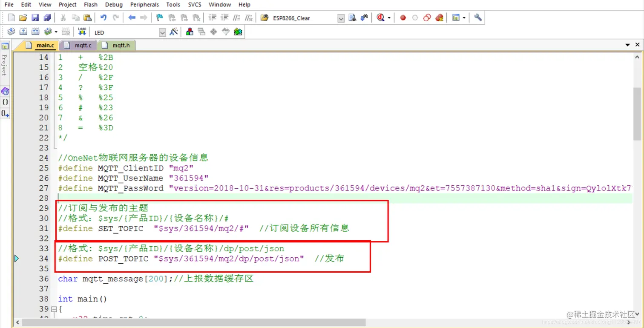Collapse the main function code fold

point(54,309)
